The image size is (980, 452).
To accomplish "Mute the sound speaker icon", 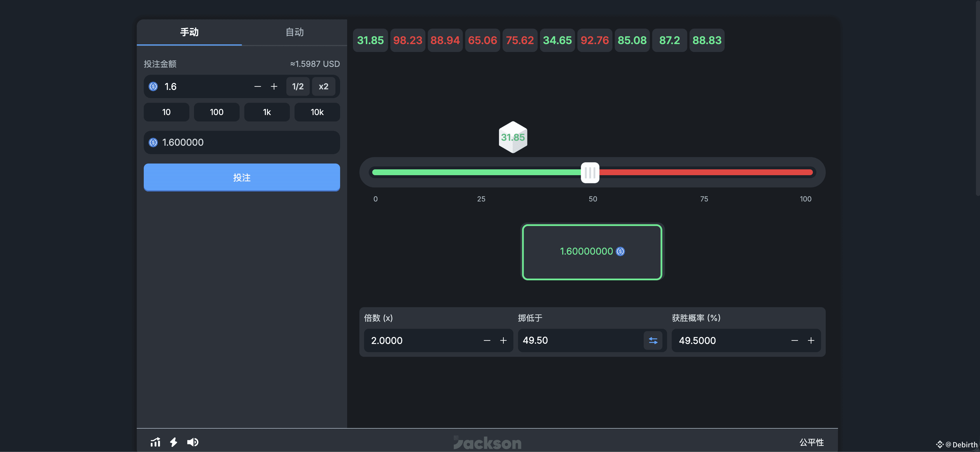I will point(193,442).
